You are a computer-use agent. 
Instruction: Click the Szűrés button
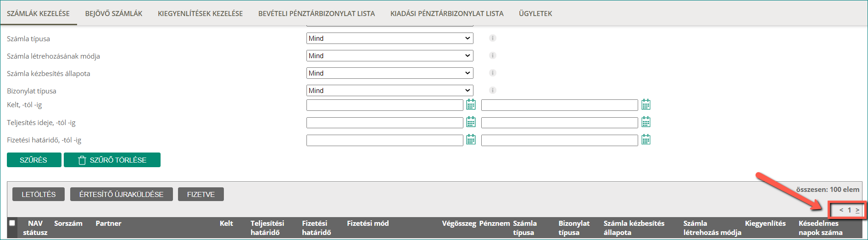[34, 160]
